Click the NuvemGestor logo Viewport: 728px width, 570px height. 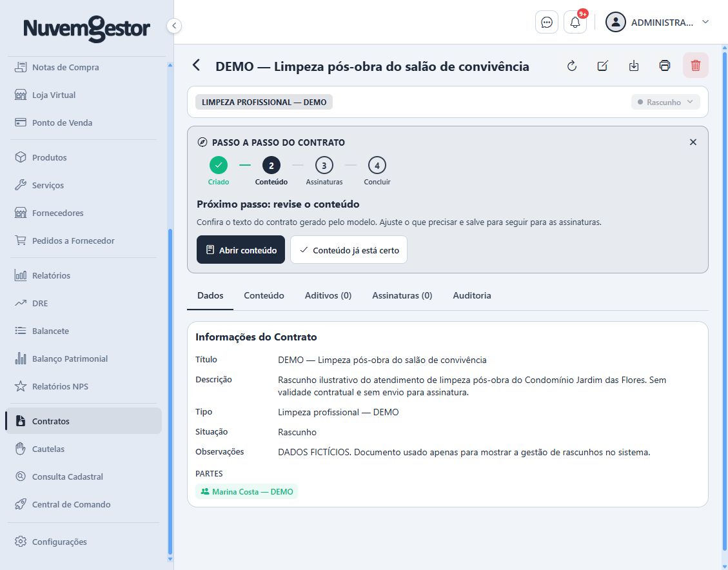point(87,28)
